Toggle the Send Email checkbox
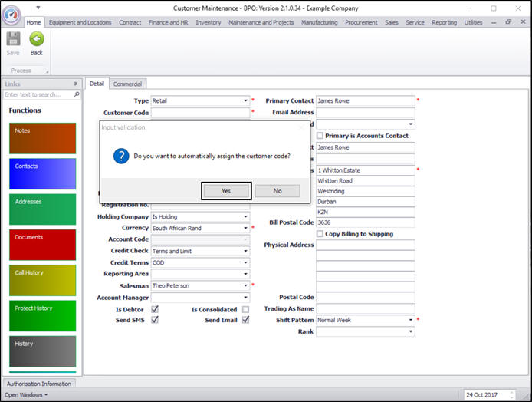 click(x=245, y=320)
